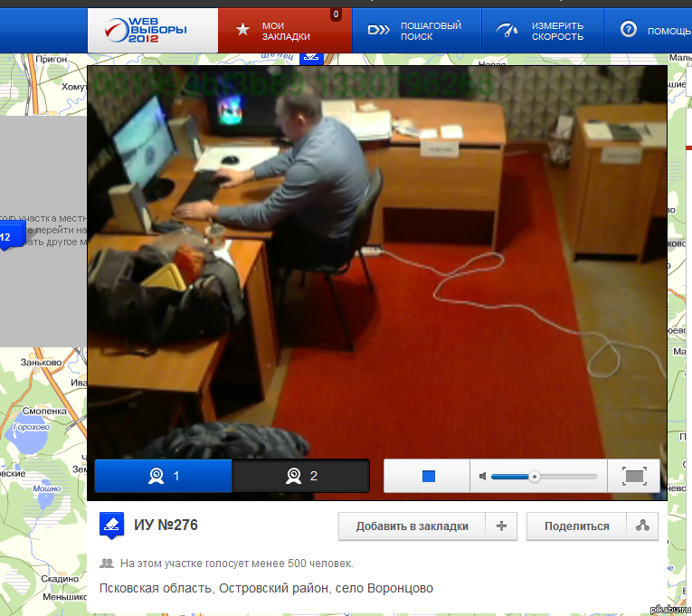
Task: Click the webcam video frame
Action: tap(376, 262)
